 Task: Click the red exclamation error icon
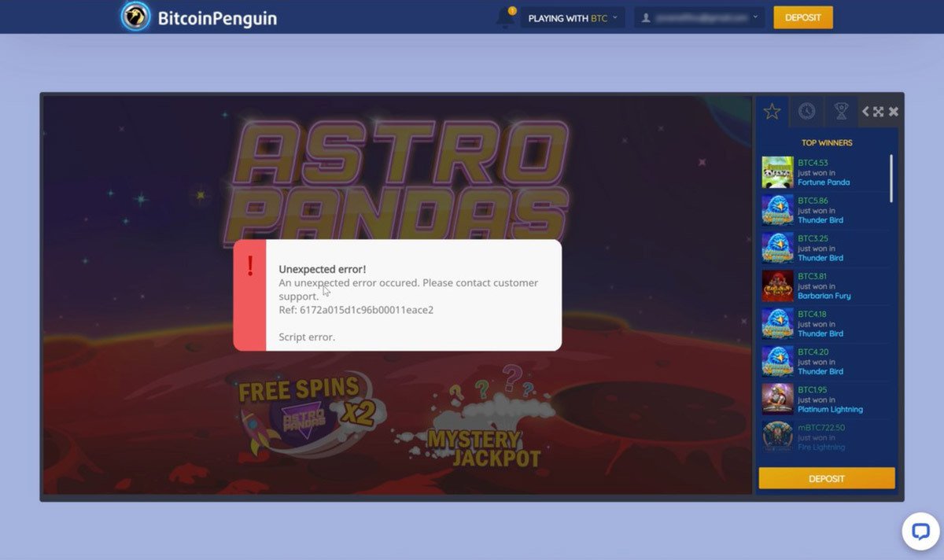(250, 267)
